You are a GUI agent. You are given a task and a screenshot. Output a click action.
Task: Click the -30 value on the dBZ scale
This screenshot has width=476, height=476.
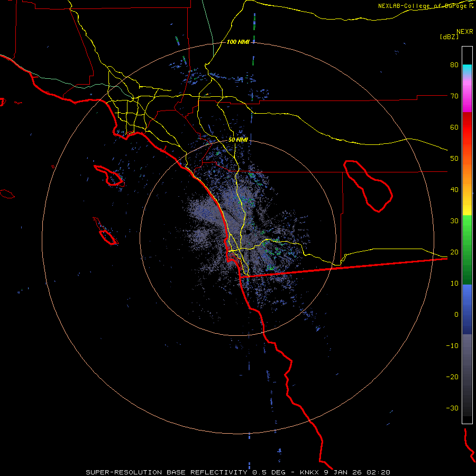pyautogui.click(x=452, y=408)
